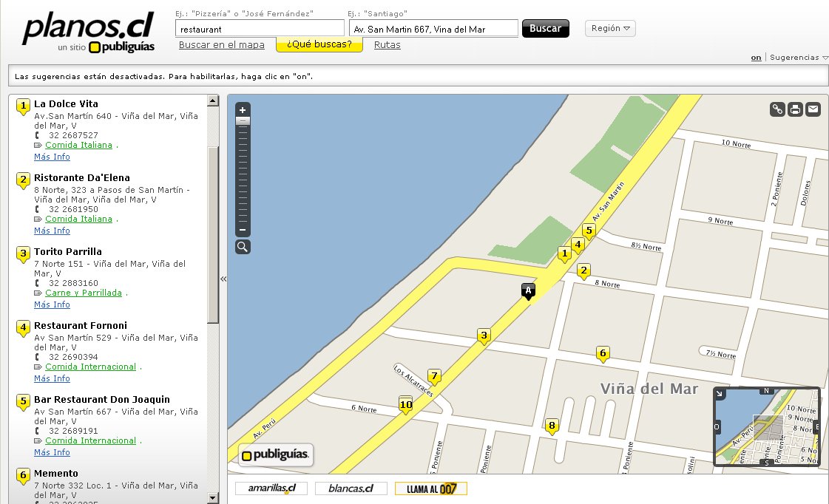Click the magnifier icon below the zoom bar
The width and height of the screenshot is (829, 504).
click(x=243, y=247)
